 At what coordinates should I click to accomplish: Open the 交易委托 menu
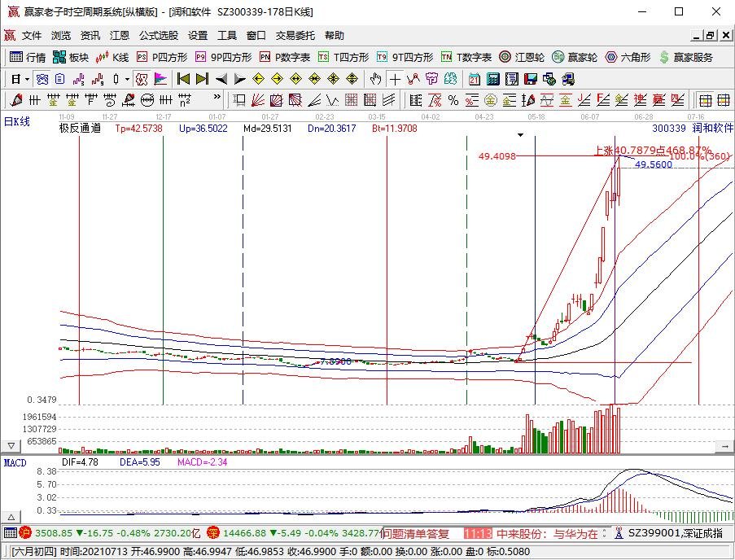tap(295, 36)
